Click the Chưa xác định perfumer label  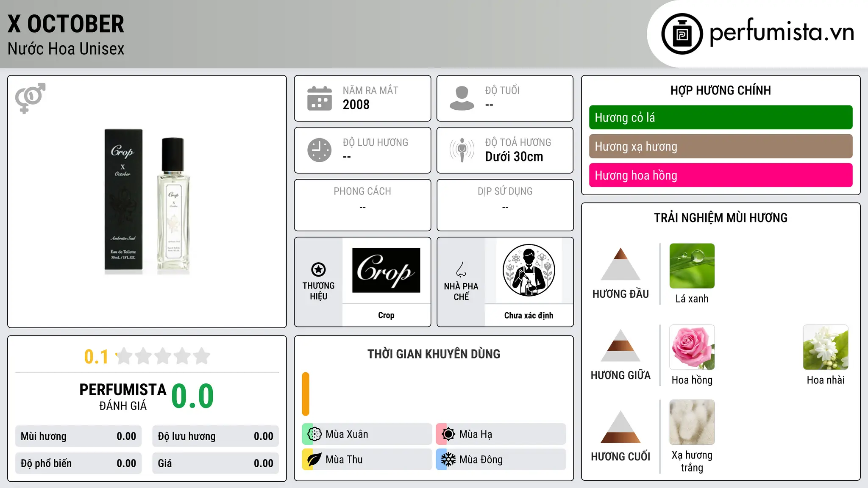point(529,315)
